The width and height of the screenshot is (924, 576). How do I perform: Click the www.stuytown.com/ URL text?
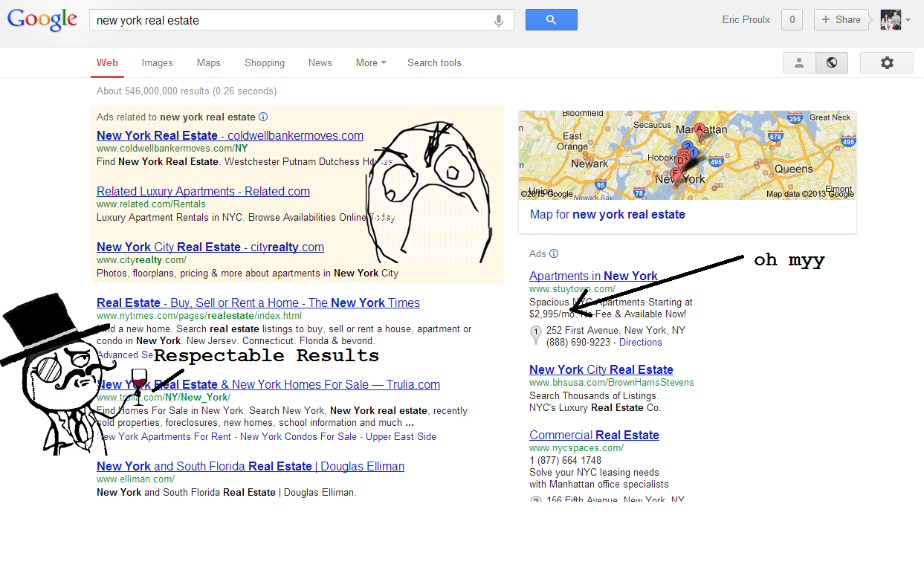tap(572, 289)
